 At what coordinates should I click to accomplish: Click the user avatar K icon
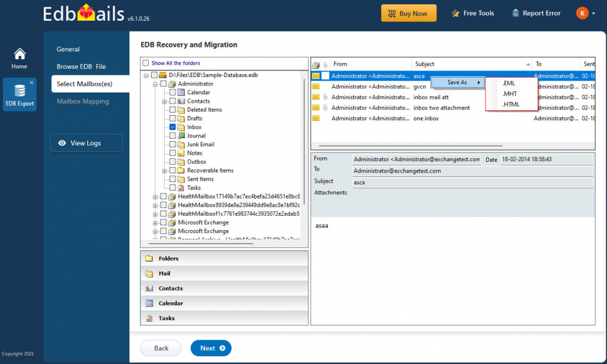click(582, 13)
